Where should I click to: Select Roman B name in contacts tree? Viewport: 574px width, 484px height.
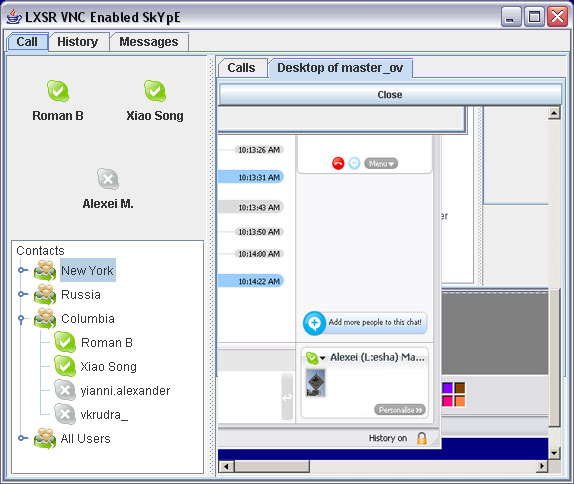tap(107, 343)
